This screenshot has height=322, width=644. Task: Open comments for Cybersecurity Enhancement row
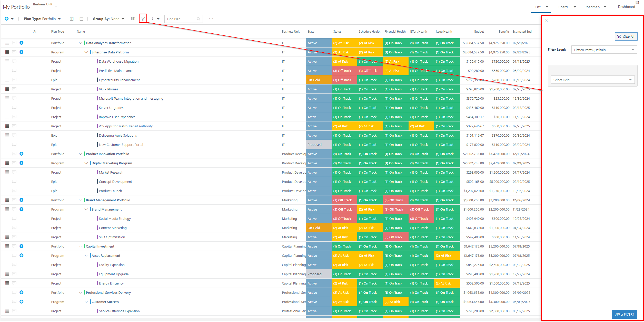[14, 80]
